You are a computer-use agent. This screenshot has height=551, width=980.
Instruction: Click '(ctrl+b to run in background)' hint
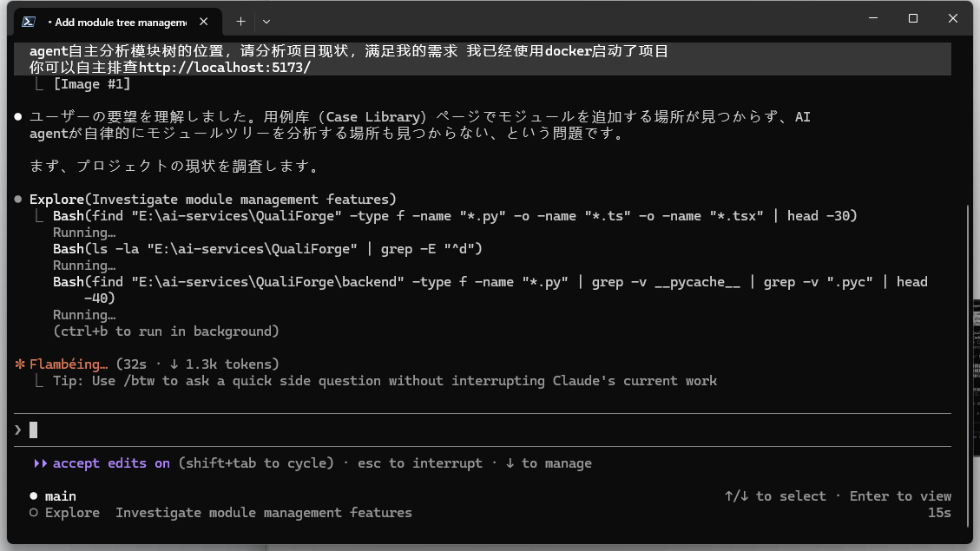point(167,331)
